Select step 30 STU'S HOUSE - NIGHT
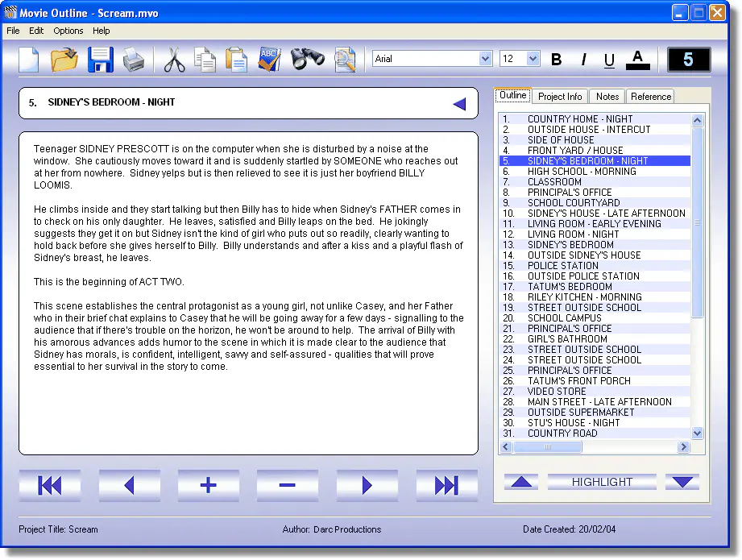 [595, 423]
